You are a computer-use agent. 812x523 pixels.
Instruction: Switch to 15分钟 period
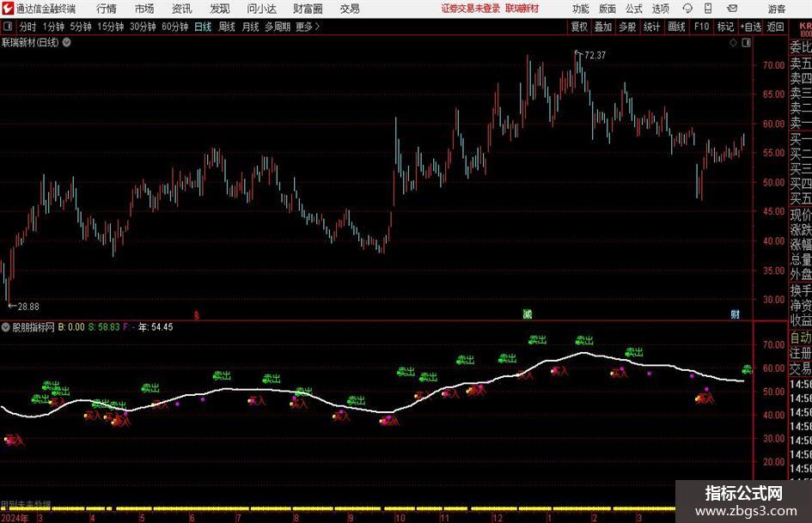111,27
